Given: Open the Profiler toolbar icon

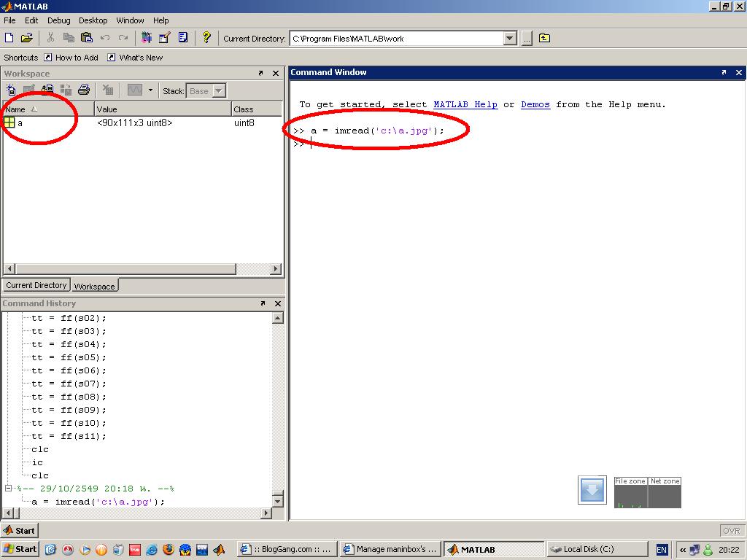Looking at the screenshot, I should [x=183, y=38].
